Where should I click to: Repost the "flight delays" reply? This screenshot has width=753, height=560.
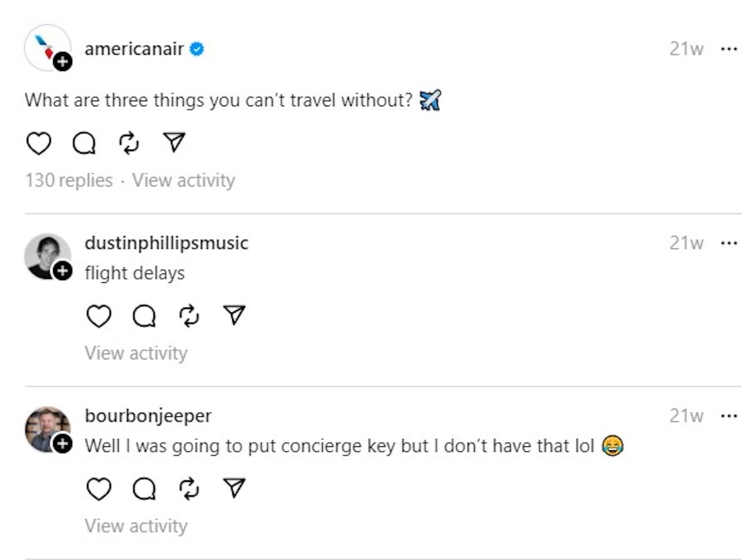pyautogui.click(x=189, y=316)
